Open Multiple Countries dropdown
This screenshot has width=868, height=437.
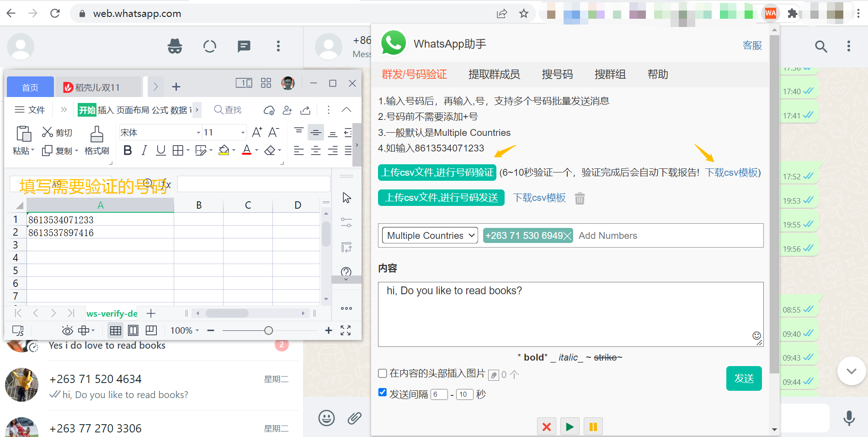point(430,236)
